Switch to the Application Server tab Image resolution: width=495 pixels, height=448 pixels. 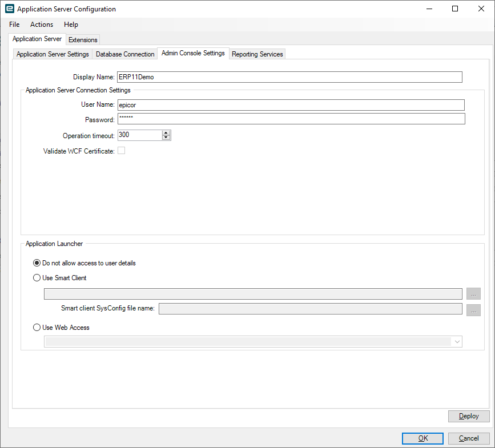(37, 39)
